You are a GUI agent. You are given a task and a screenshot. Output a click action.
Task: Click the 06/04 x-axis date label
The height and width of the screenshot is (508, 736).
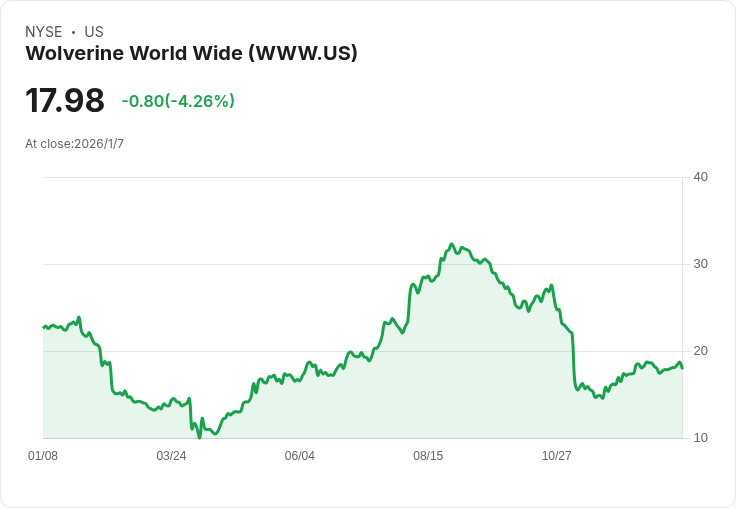point(299,455)
